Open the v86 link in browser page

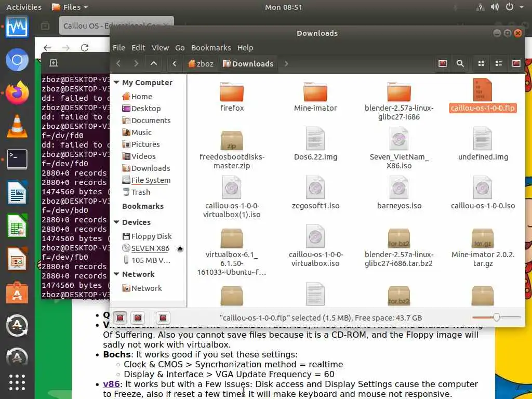pos(111,384)
